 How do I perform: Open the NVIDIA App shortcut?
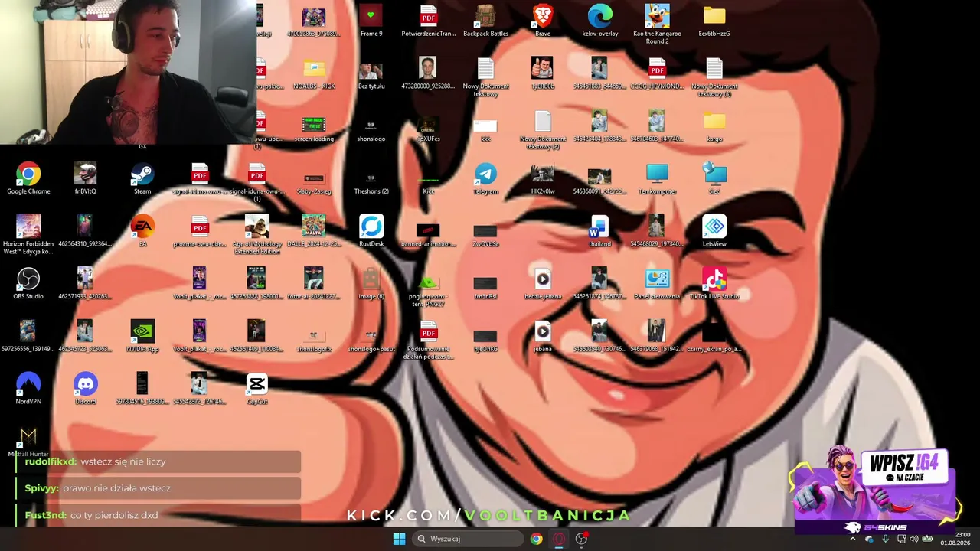coord(142,337)
